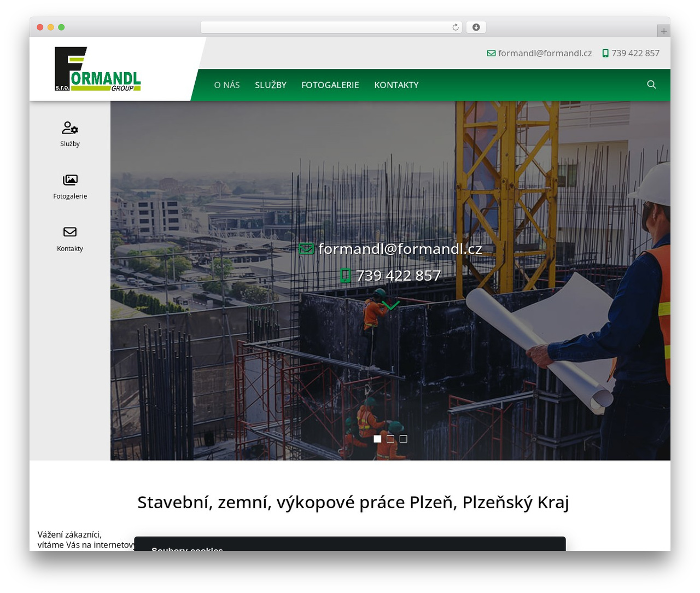The width and height of the screenshot is (700, 593).
Task: Open the O NÁS menu item
Action: click(x=227, y=85)
